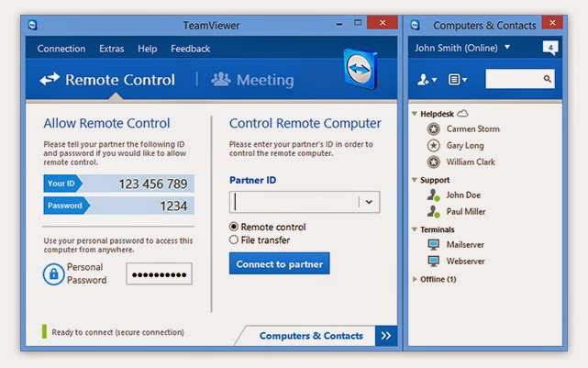
Task: Click the green connection status indicator
Action: point(44,331)
